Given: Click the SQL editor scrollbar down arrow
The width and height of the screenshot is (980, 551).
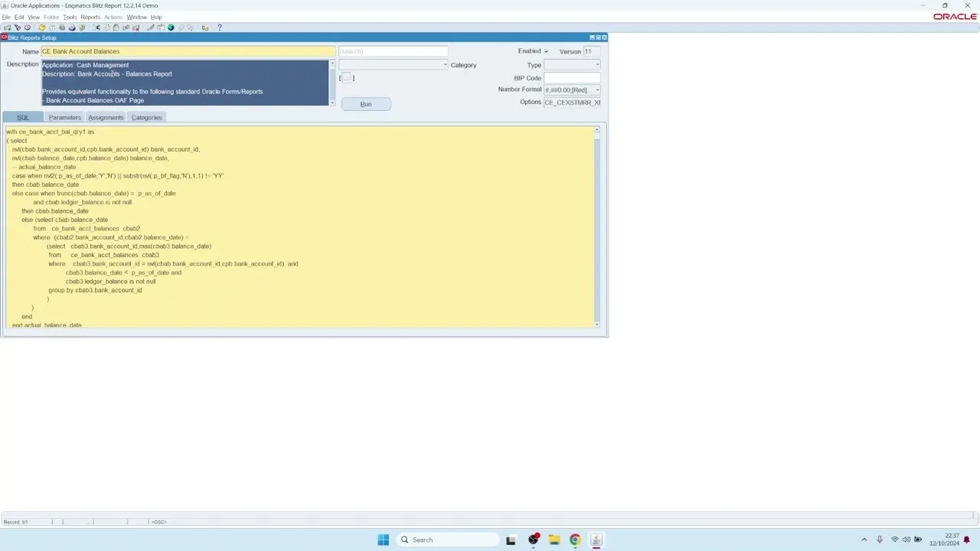Looking at the screenshot, I should pyautogui.click(x=597, y=324).
